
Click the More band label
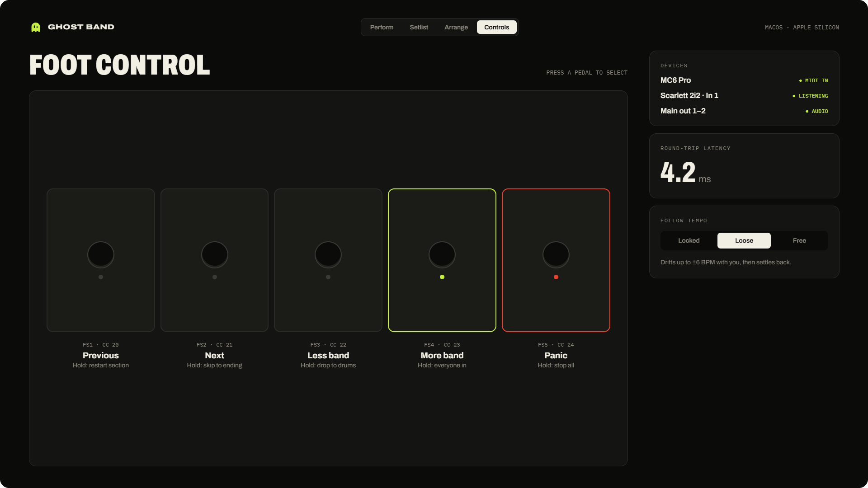pos(442,356)
